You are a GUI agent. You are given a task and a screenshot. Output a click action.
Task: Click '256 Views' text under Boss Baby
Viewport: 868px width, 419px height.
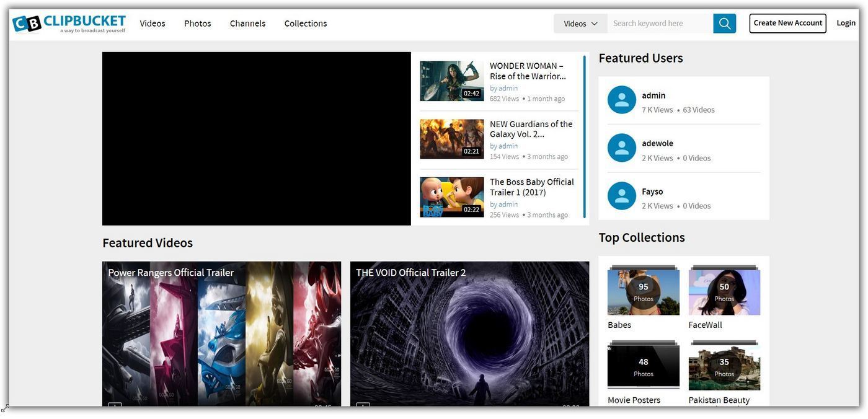(504, 215)
